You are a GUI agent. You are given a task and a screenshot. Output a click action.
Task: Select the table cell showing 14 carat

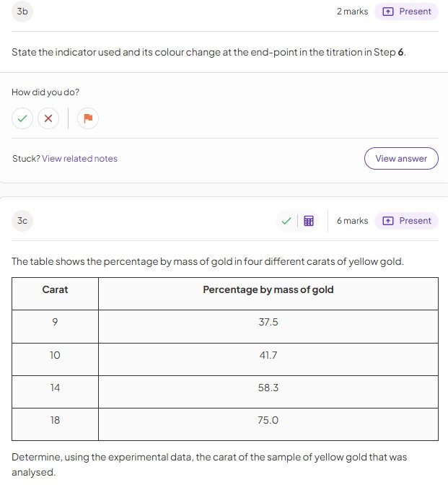tap(56, 388)
